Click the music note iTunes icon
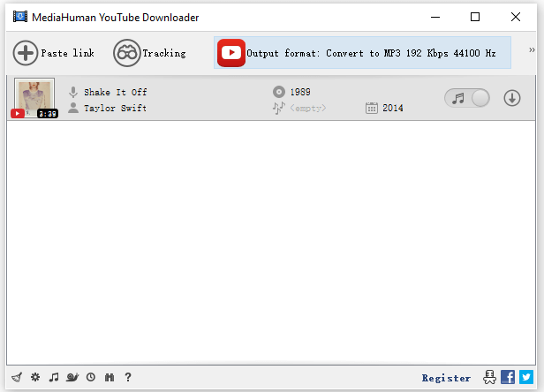This screenshot has width=544, height=392. 54,377
